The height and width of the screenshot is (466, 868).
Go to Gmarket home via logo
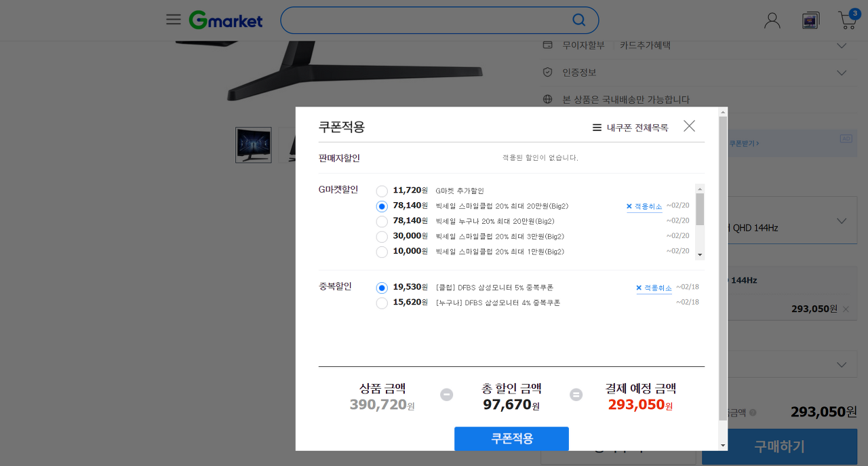(226, 20)
